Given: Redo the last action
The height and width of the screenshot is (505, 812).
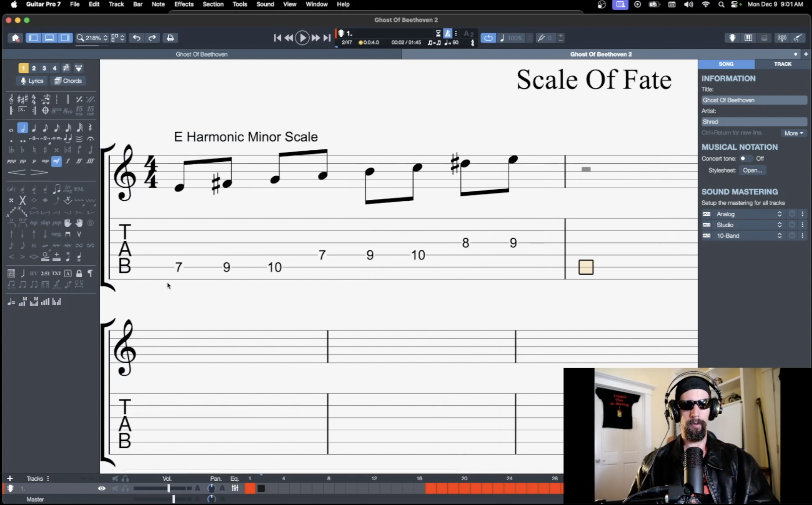Looking at the screenshot, I should pyautogui.click(x=152, y=38).
